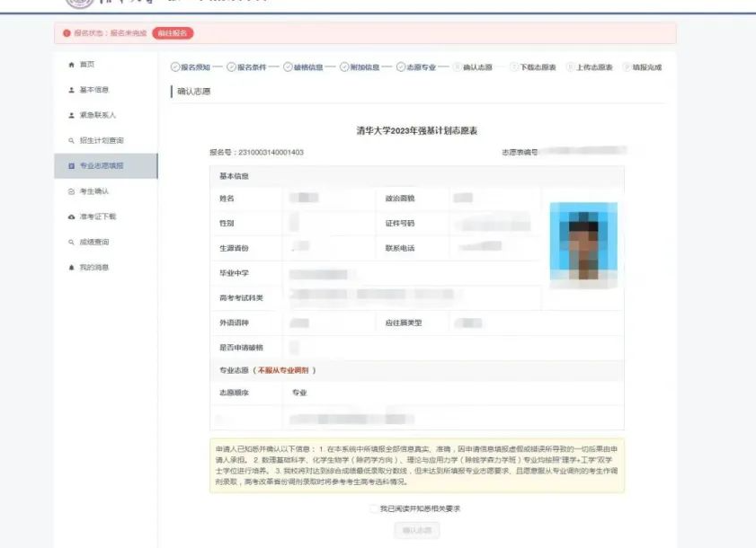This screenshot has width=756, height=548.
Task: Click the 清华大学2023年强基计划志愿表 title
Action: pyautogui.click(x=417, y=130)
